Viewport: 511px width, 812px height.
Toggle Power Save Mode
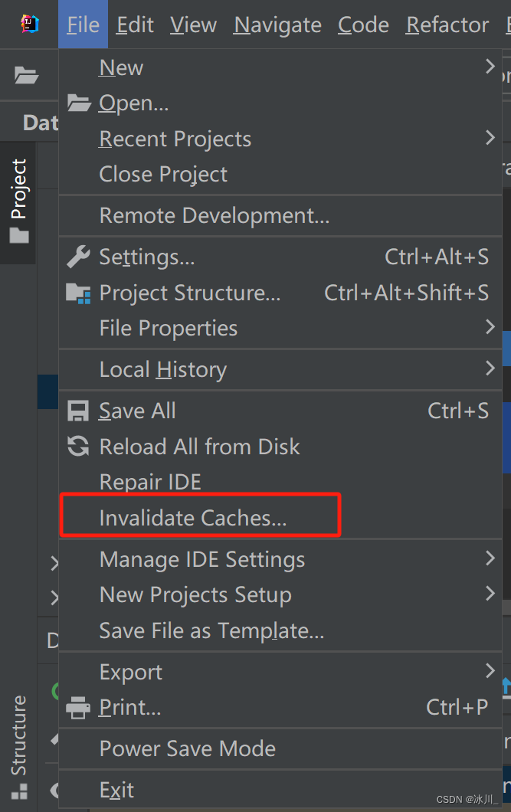coord(187,749)
